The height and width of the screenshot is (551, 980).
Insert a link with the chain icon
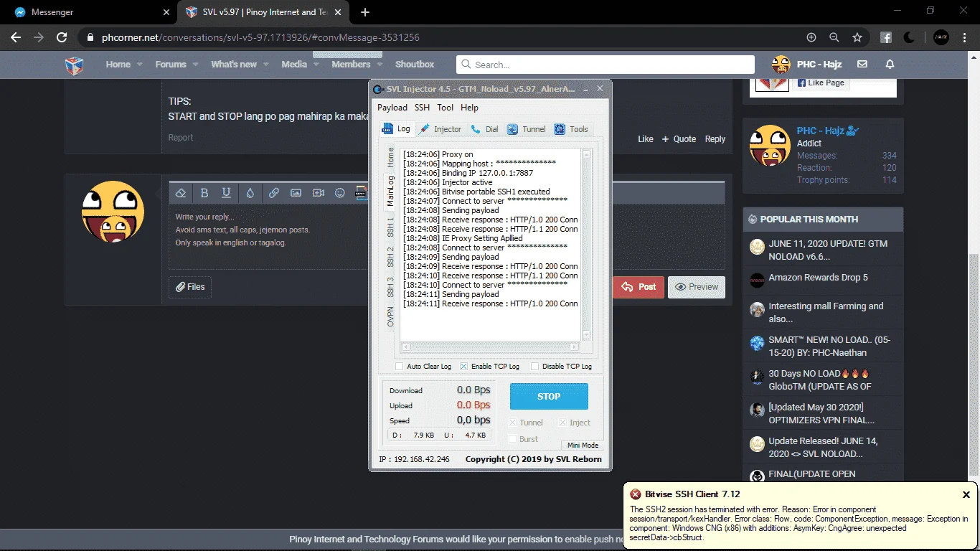coord(274,193)
